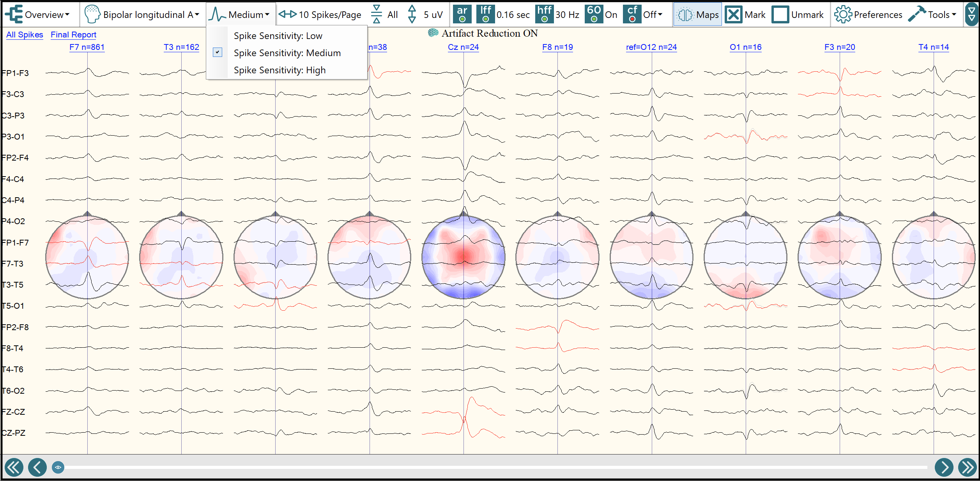Click the 10 Spikes/Page width arrows icon
The width and height of the screenshot is (980, 481).
pos(288,14)
